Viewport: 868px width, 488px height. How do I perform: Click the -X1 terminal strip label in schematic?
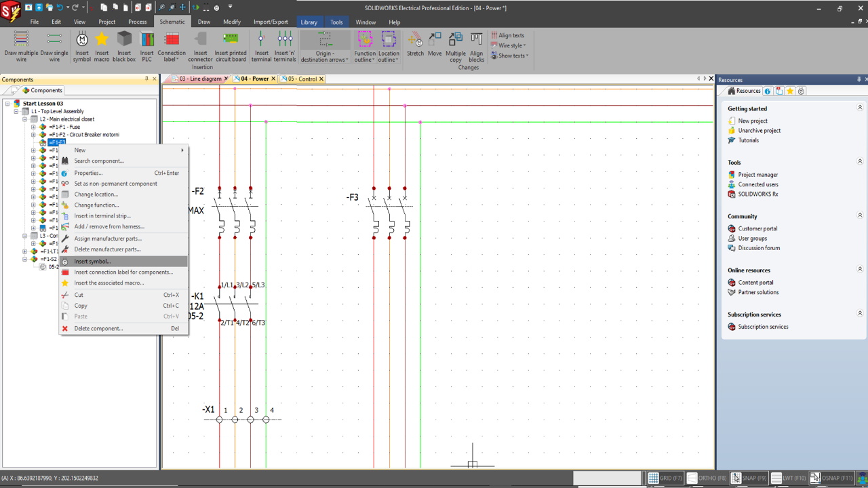point(208,409)
